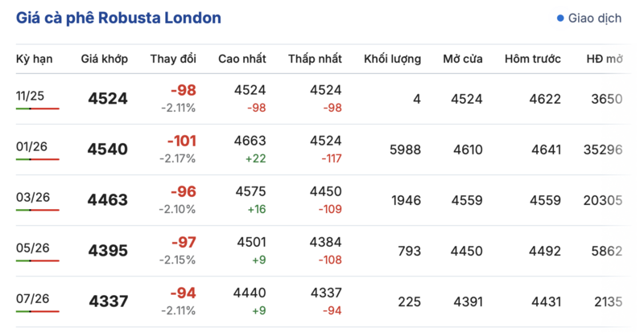Click the Thay đổi column header
This screenshot has height=336, width=644.
[173, 59]
